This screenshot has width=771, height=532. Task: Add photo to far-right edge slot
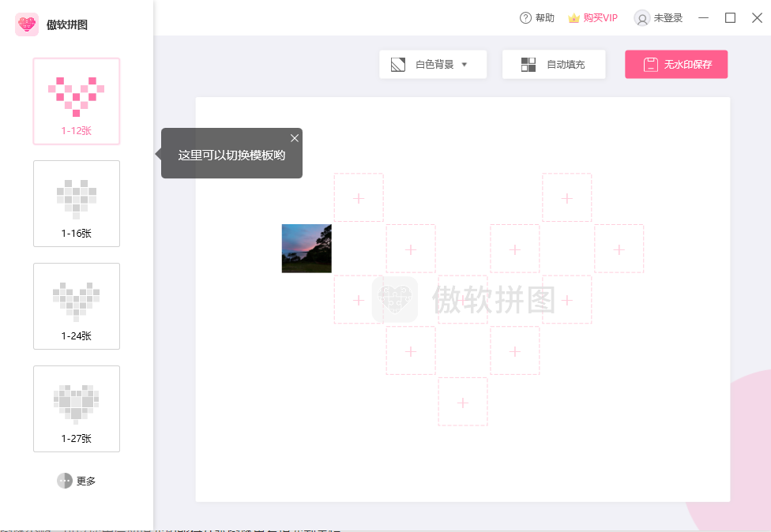(619, 249)
